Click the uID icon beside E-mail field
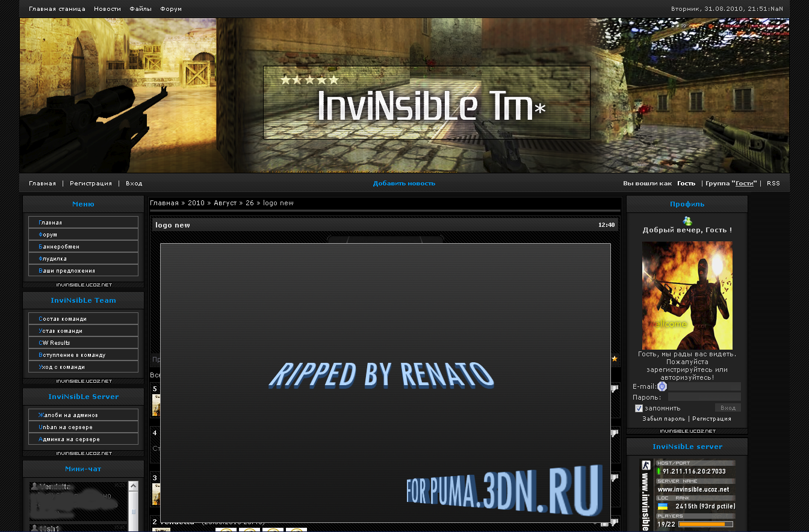 click(x=662, y=386)
